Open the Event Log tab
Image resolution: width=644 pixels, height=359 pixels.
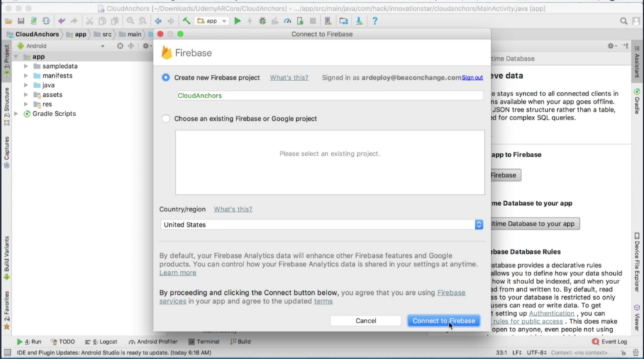tap(609, 342)
